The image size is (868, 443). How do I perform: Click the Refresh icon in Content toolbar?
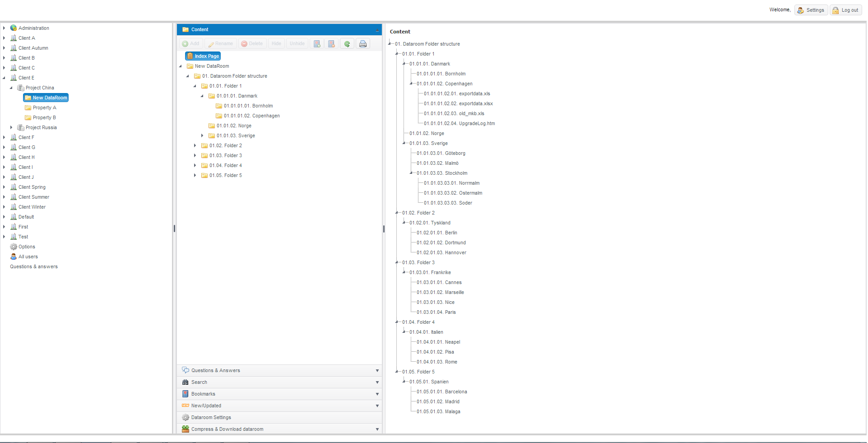click(x=347, y=44)
